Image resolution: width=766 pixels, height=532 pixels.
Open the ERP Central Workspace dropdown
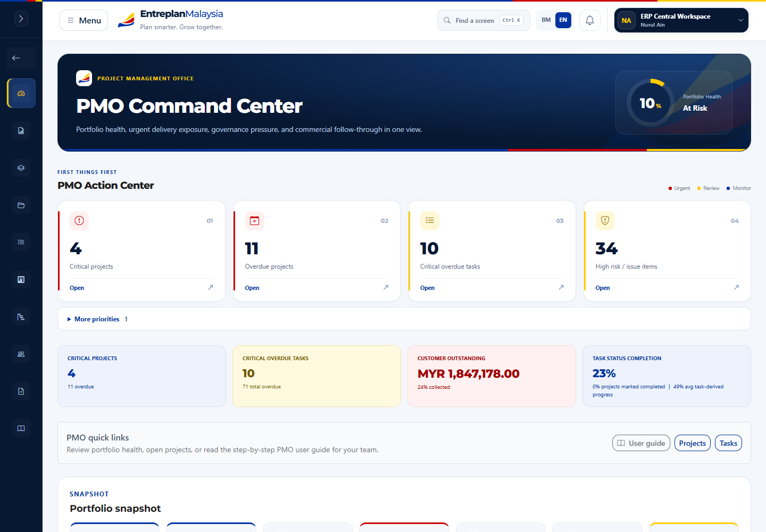[681, 20]
